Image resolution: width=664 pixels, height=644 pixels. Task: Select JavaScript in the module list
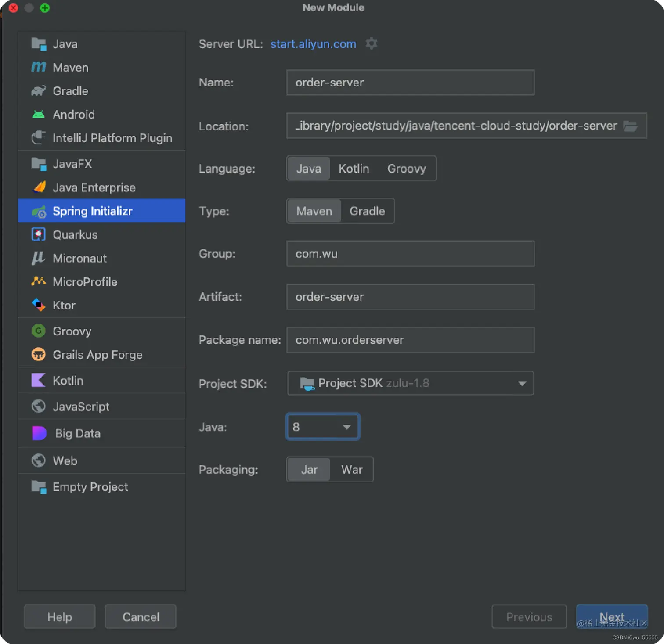click(101, 407)
